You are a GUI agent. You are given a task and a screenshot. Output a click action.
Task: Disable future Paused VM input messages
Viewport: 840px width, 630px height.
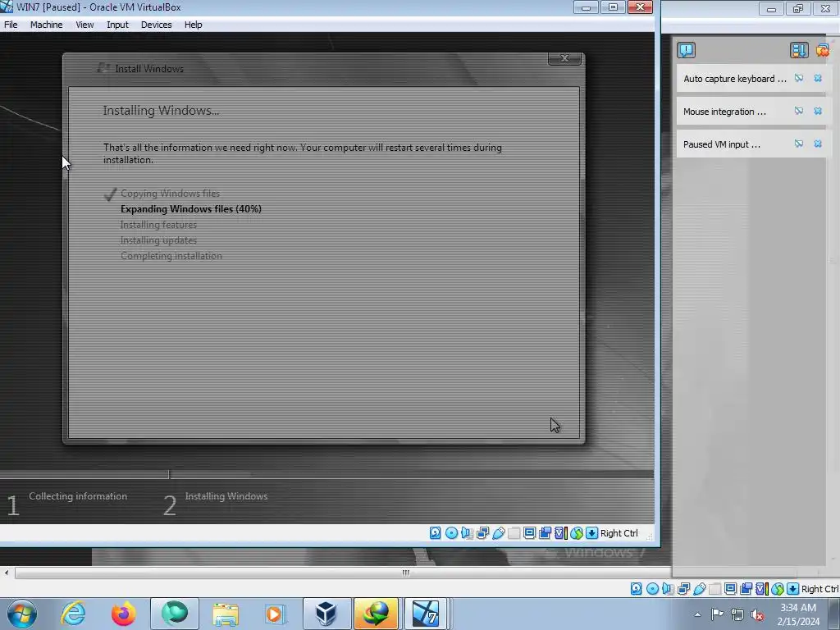799,144
